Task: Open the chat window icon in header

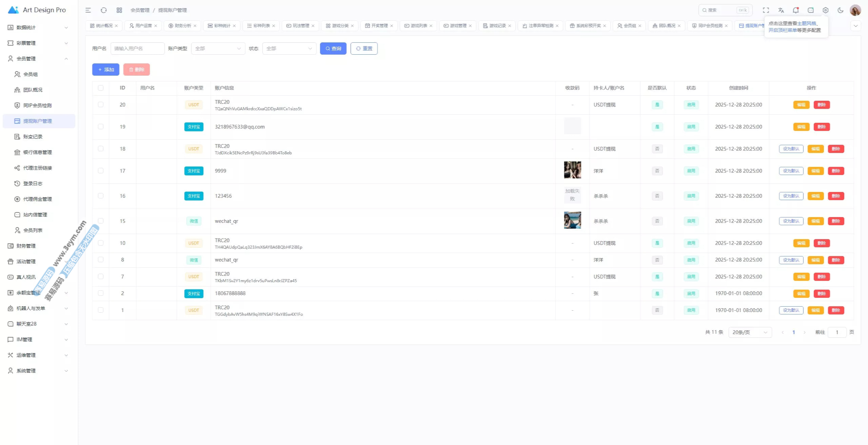Action: pos(811,10)
